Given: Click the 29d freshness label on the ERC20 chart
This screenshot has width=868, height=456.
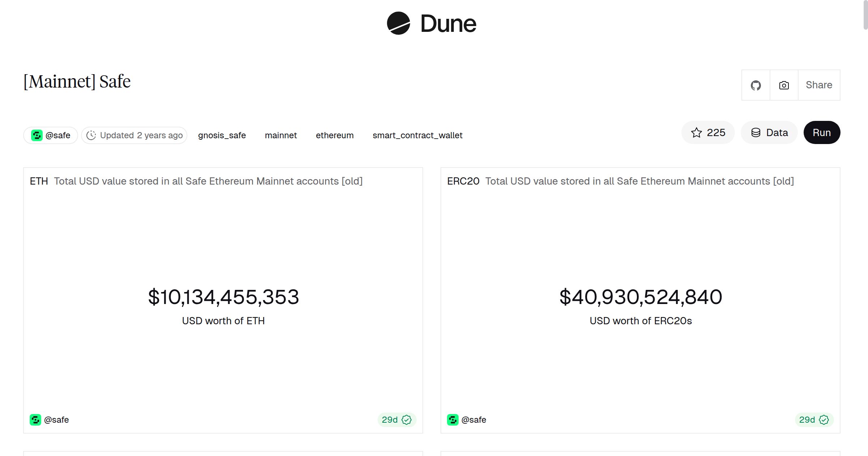Looking at the screenshot, I should click(807, 420).
